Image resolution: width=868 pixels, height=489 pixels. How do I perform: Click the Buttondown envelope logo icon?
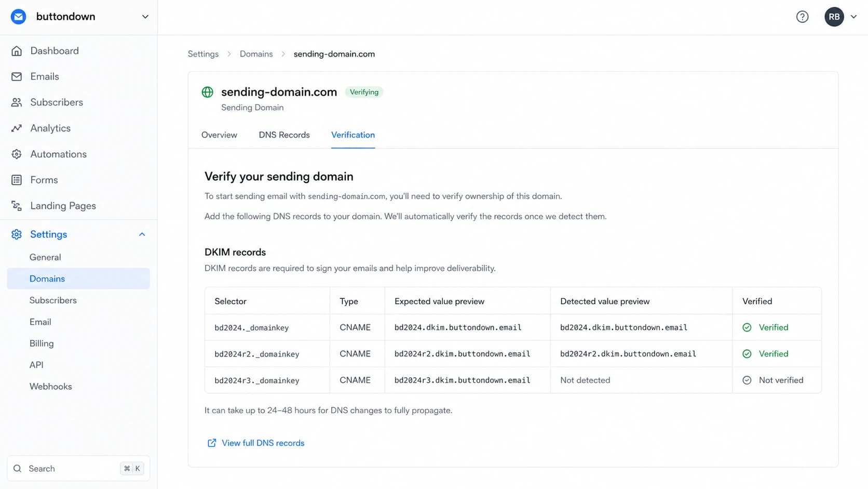pyautogui.click(x=18, y=17)
